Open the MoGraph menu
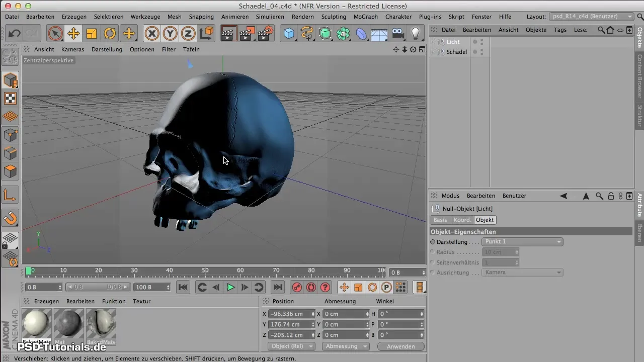The width and height of the screenshot is (644, 362). (366, 17)
